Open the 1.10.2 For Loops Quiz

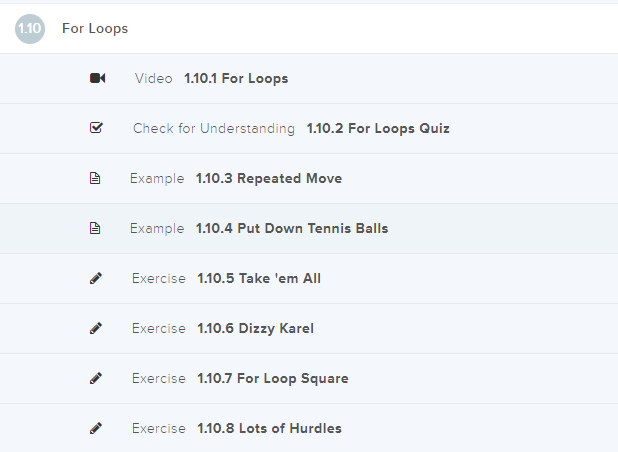378,128
